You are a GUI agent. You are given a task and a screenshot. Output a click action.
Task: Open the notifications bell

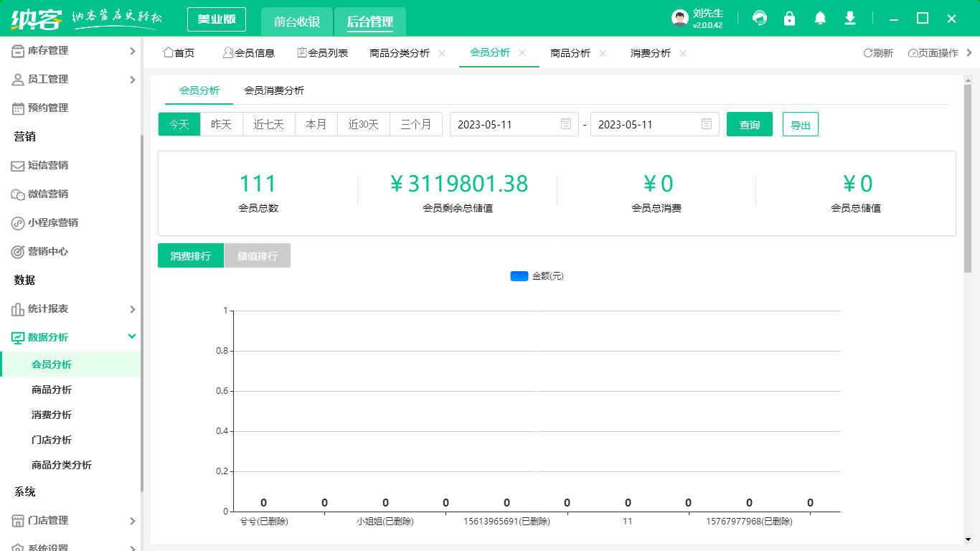(820, 19)
